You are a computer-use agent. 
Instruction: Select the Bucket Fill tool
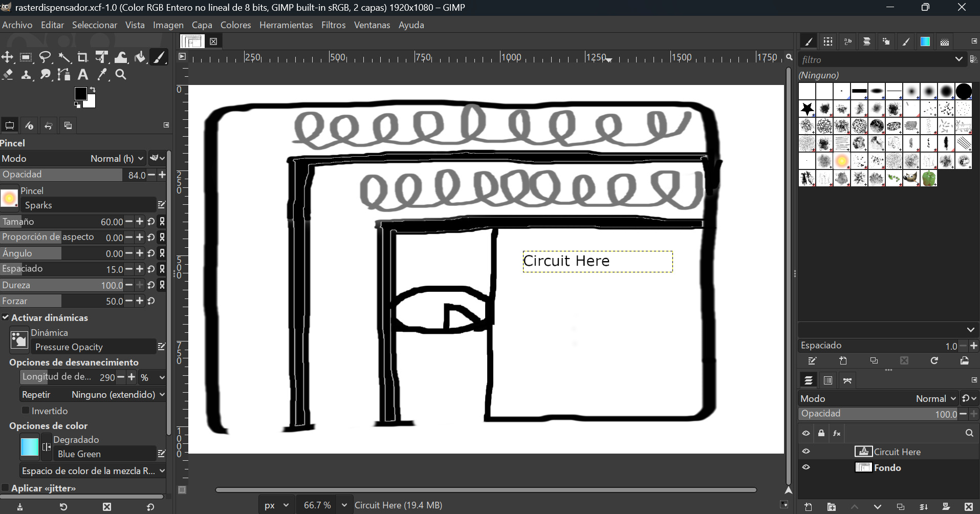point(140,57)
